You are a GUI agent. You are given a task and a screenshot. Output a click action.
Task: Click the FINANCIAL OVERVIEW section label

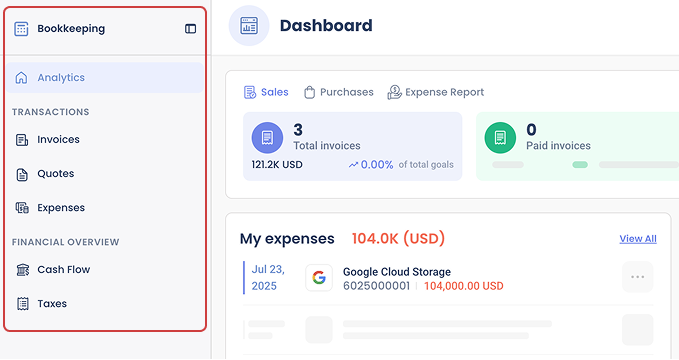(x=65, y=242)
